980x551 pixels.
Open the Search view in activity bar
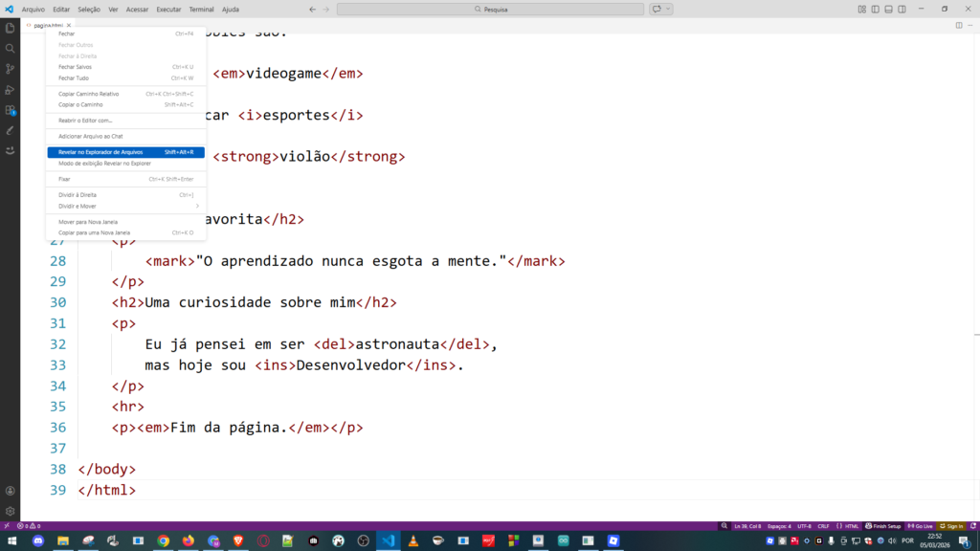pos(10,48)
